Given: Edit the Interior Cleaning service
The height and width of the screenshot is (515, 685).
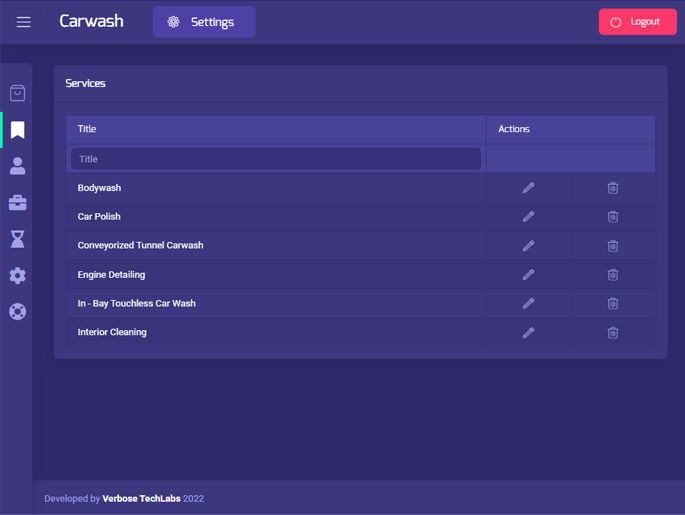Looking at the screenshot, I should 528,333.
